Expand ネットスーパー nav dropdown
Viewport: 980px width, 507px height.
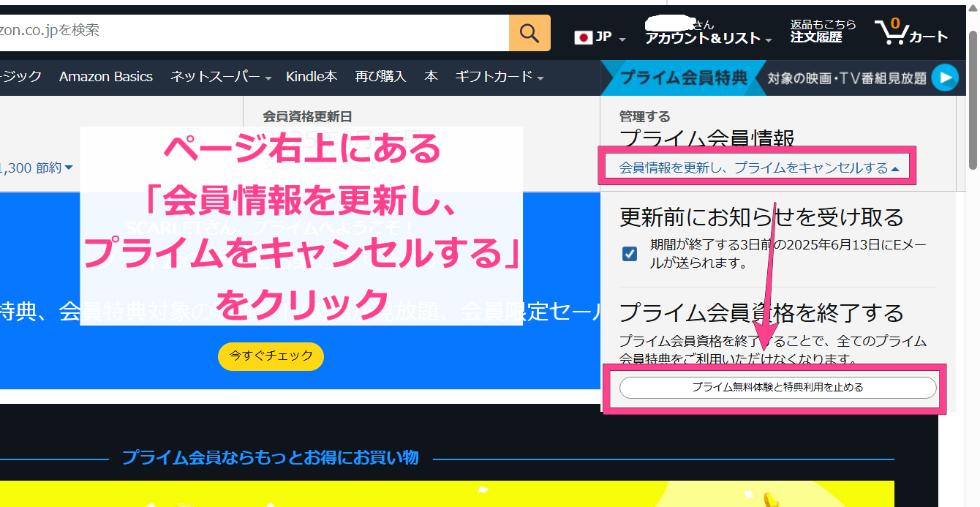click(x=221, y=77)
